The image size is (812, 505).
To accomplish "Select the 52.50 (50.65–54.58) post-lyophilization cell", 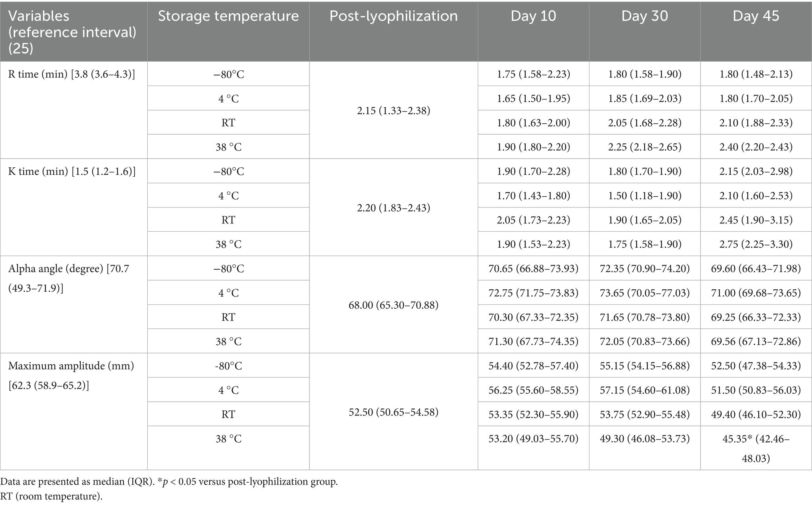I will pos(393,411).
